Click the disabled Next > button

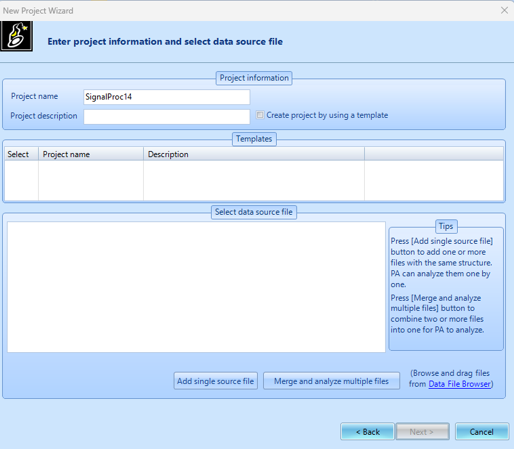click(x=422, y=432)
